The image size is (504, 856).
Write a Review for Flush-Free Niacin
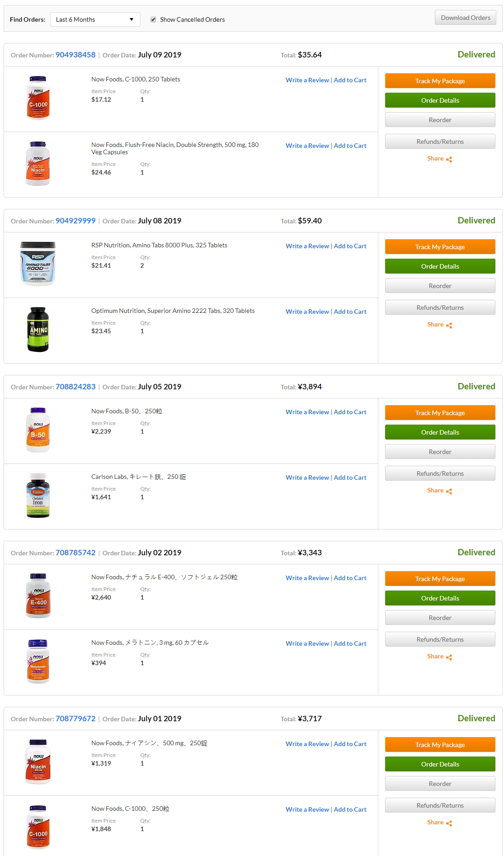click(307, 146)
